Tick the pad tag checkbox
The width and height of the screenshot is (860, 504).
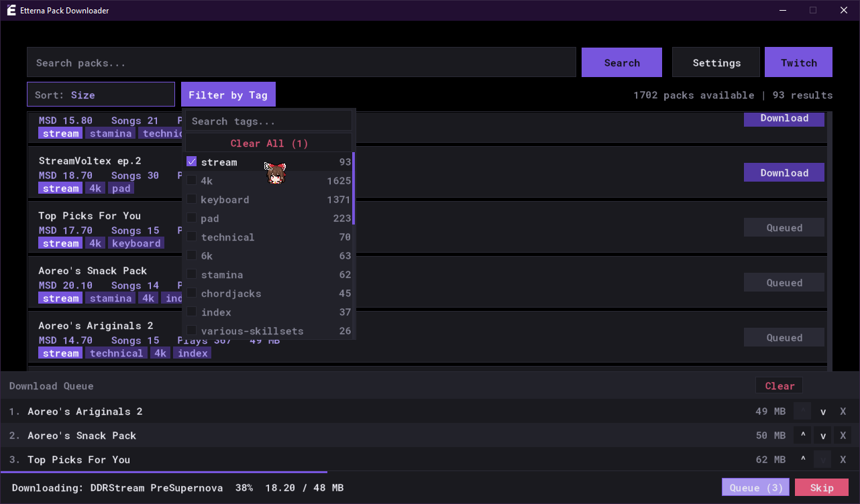tap(191, 218)
